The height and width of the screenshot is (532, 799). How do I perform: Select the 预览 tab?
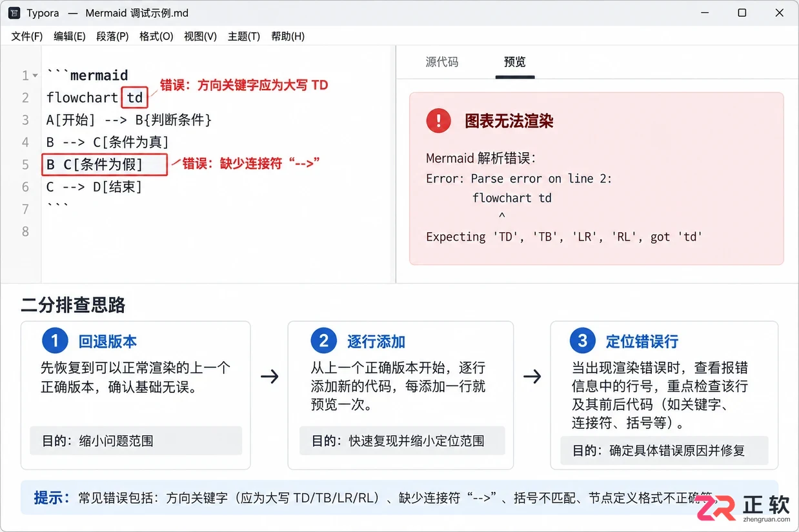pyautogui.click(x=515, y=62)
